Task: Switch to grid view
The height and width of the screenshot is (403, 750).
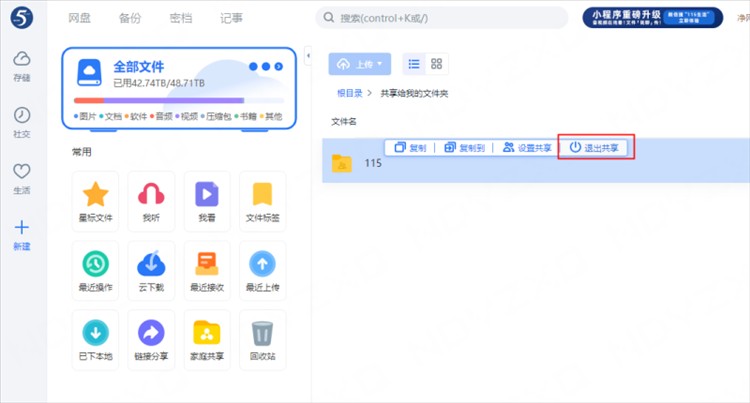Action: click(436, 64)
